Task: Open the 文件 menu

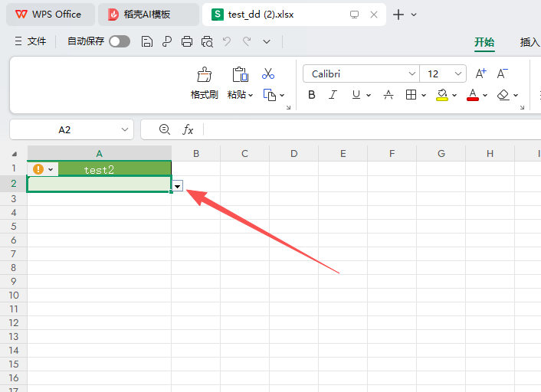Action: tap(31, 42)
